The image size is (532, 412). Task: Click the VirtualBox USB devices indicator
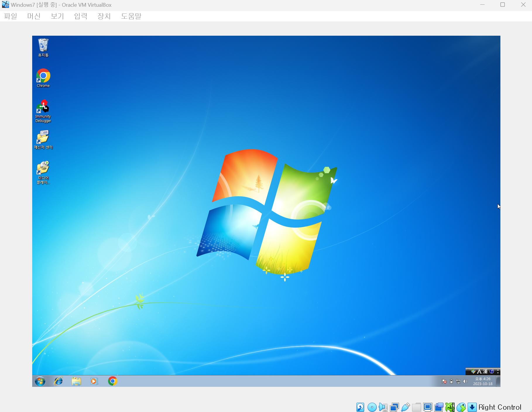405,407
